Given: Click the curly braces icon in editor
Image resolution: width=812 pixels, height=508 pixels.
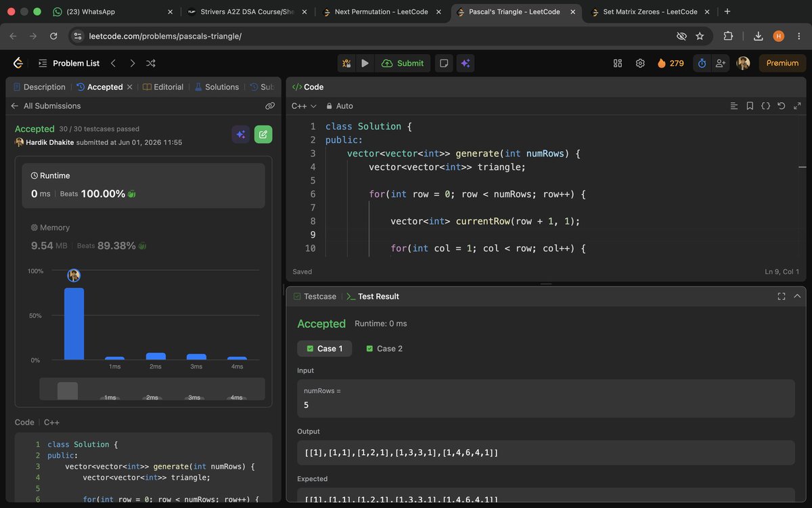Looking at the screenshot, I should pyautogui.click(x=765, y=106).
